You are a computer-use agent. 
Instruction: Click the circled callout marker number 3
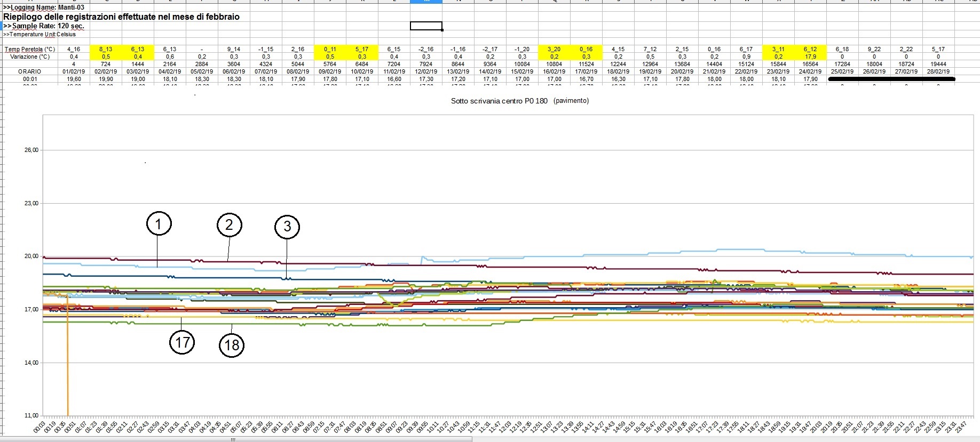287,227
